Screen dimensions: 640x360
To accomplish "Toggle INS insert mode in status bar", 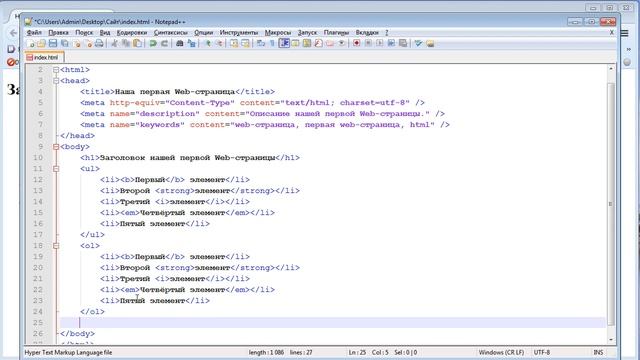I will [x=598, y=352].
